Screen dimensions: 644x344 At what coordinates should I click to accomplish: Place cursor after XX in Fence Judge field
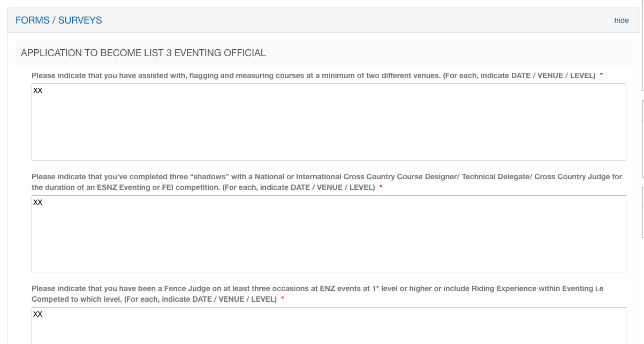(43, 315)
